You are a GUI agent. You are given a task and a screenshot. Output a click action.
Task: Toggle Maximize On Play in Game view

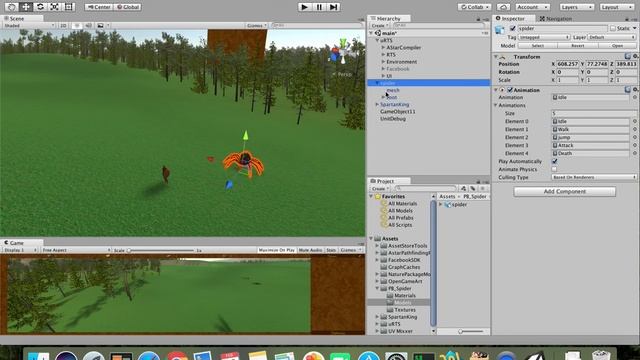[x=277, y=250]
